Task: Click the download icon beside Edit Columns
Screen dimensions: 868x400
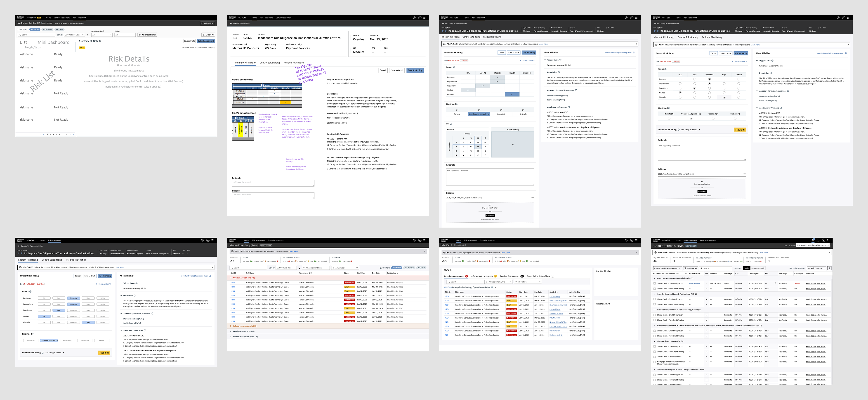Action: pos(829,268)
